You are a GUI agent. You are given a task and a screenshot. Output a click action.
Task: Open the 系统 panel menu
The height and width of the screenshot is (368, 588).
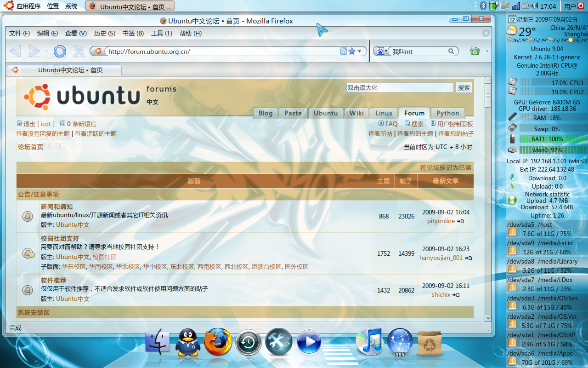point(71,6)
